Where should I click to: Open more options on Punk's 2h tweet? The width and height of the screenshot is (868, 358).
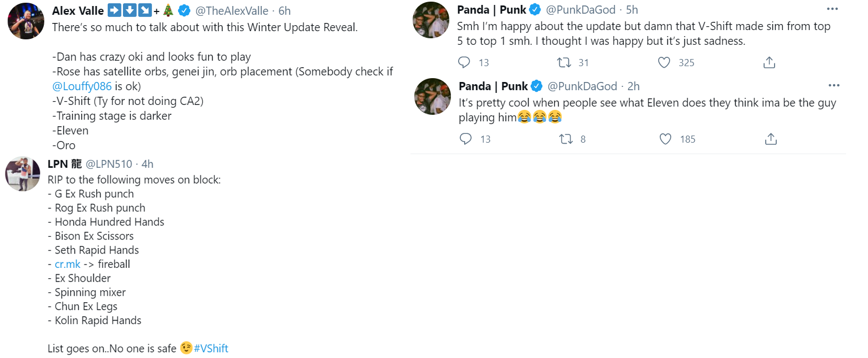point(834,85)
